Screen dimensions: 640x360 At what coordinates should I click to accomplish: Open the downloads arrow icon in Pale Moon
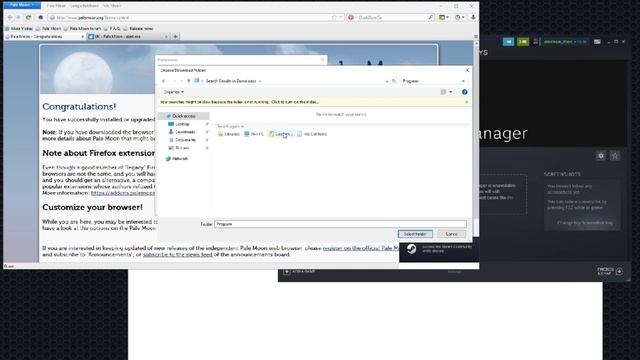473,18
